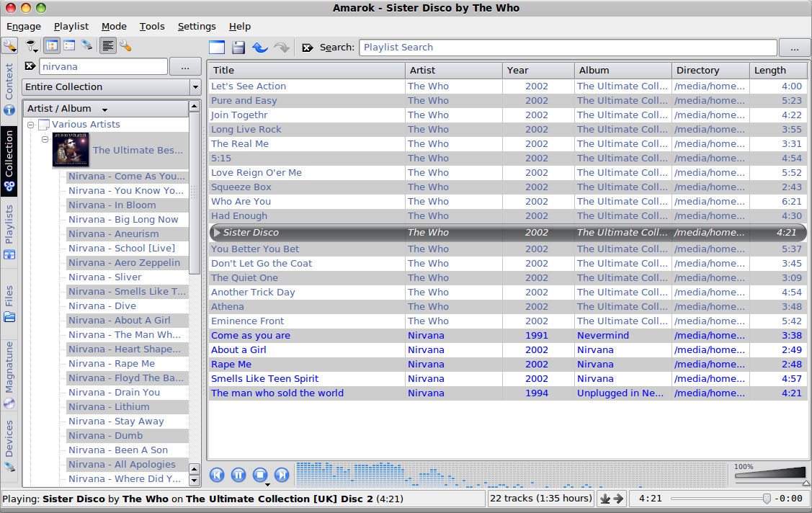
Task: Toggle the iPod-style view button
Action: tap(86, 45)
